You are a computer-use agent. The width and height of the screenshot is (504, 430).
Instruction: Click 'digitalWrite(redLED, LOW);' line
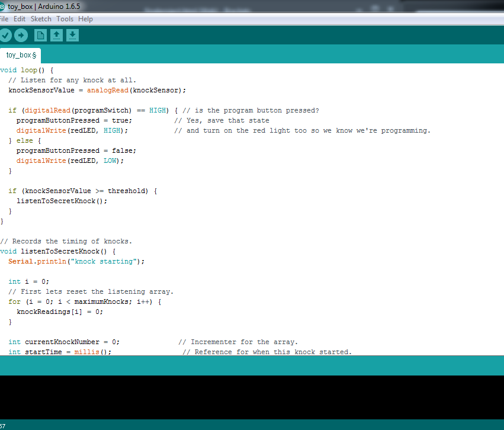click(x=70, y=161)
